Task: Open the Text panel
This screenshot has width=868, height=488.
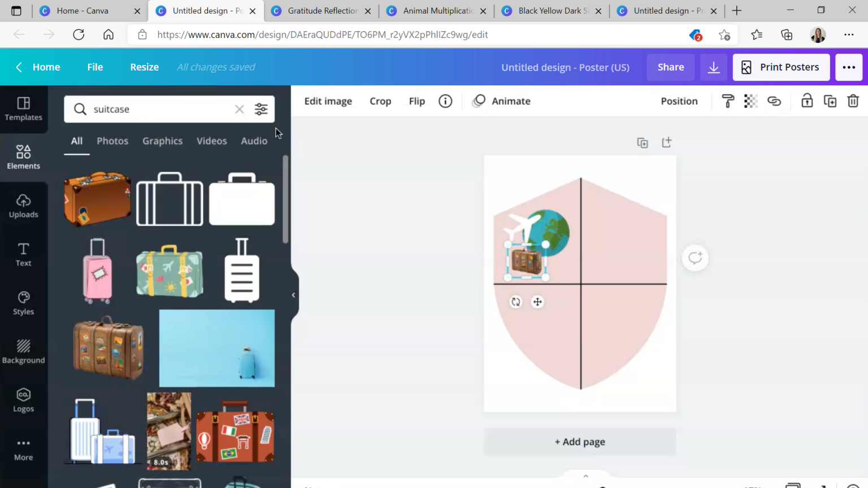Action: pos(23,253)
